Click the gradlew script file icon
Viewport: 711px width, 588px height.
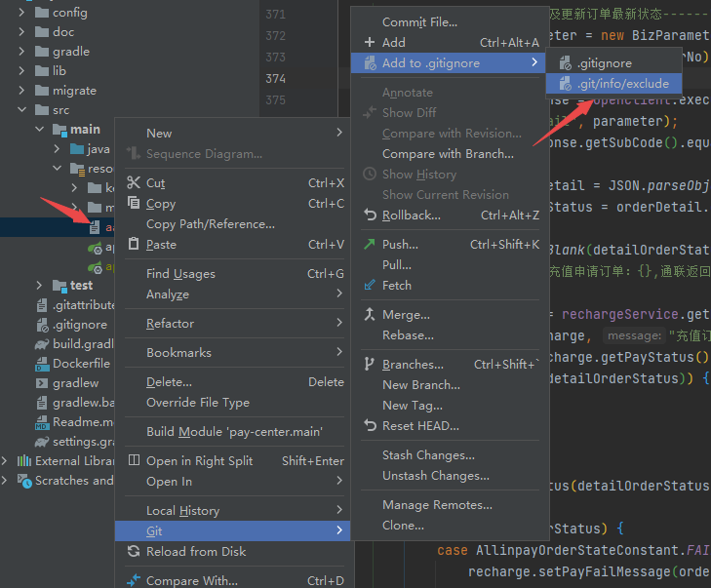click(x=42, y=383)
